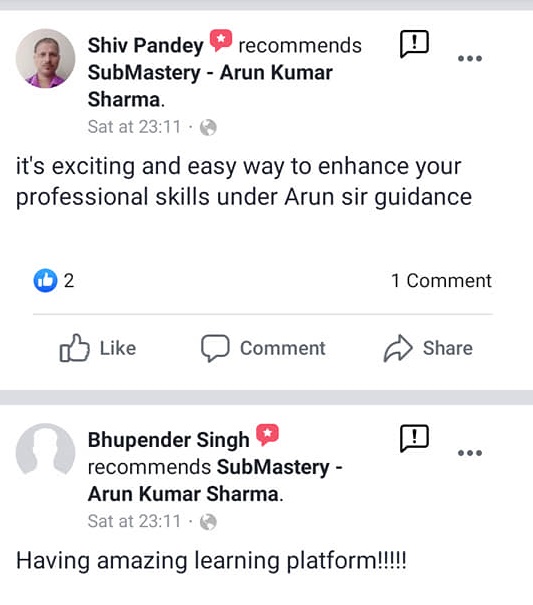Tap the red recommendation badge beside Bhupender Singh
This screenshot has width=533, height=605.
267,435
